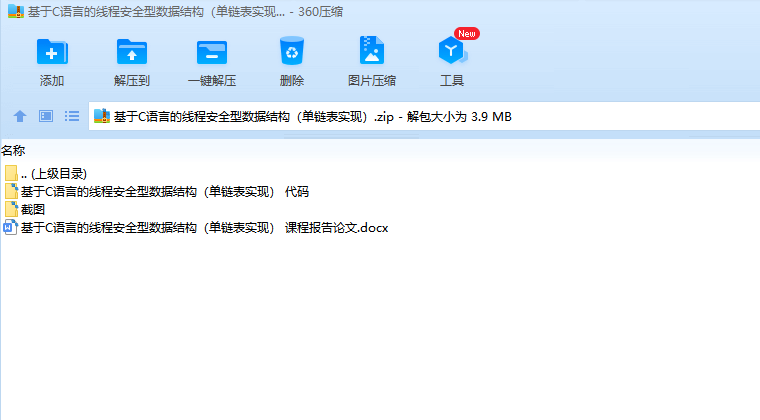This screenshot has width=760, height=420.
Task: Sort by the 名称 column header
Action: coord(13,151)
